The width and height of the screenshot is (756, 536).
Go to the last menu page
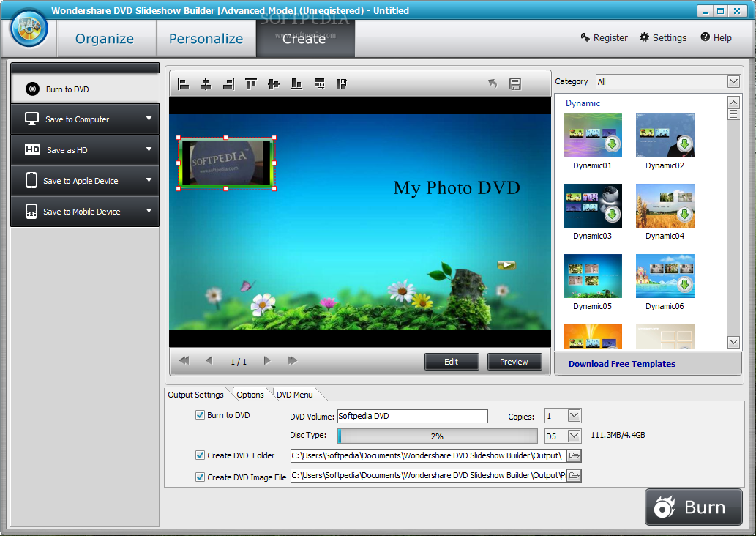click(292, 361)
